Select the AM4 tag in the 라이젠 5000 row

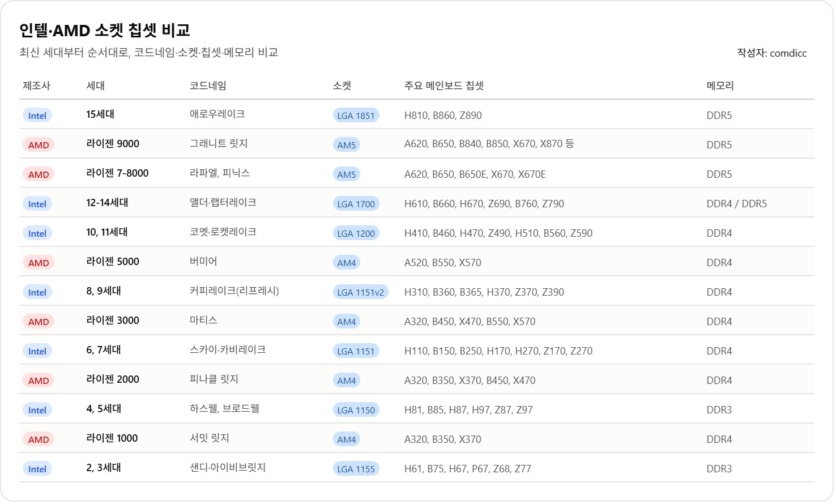pos(347,263)
